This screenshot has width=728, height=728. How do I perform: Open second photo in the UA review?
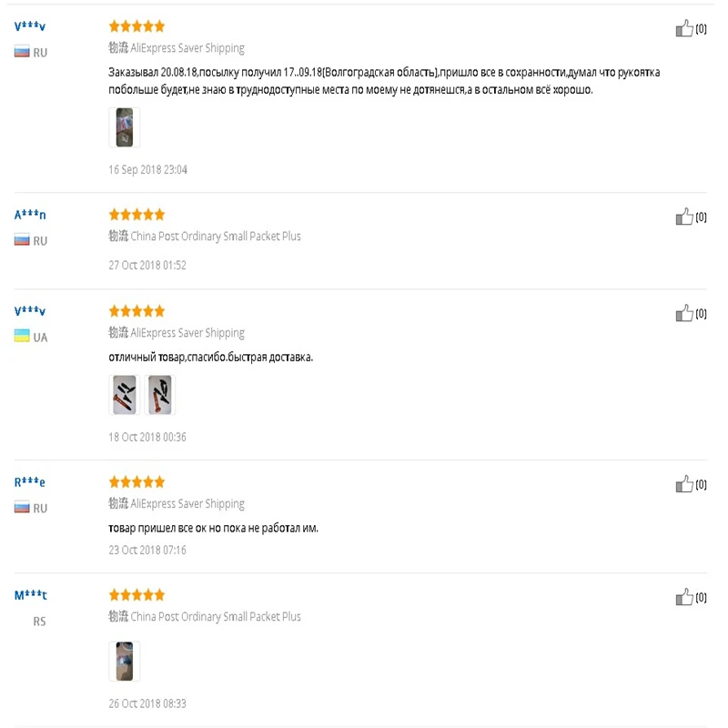159,395
